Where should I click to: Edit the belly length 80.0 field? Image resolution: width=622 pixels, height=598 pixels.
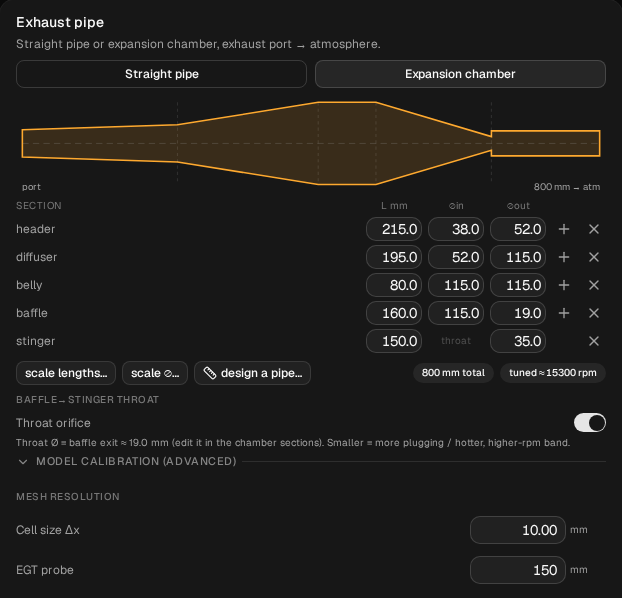(394, 285)
